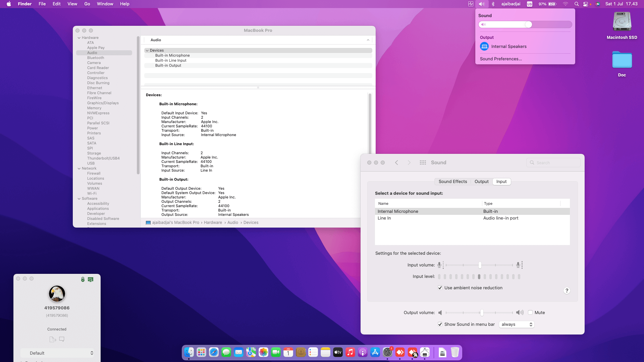Collapse the Hardware section in sidebar
644x362 pixels.
pos(79,38)
